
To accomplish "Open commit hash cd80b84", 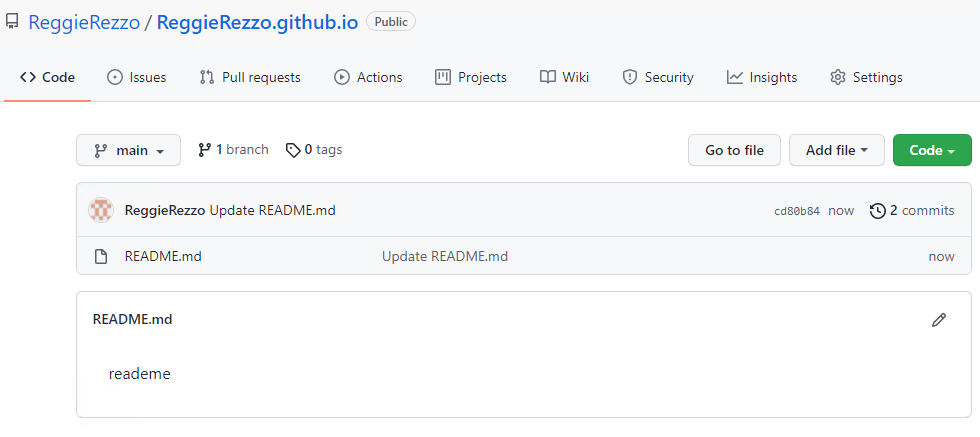I will pos(797,211).
